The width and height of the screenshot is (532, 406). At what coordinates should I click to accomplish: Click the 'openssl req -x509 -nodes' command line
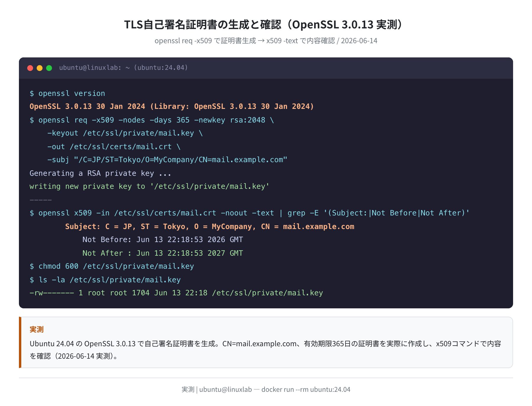click(x=152, y=120)
